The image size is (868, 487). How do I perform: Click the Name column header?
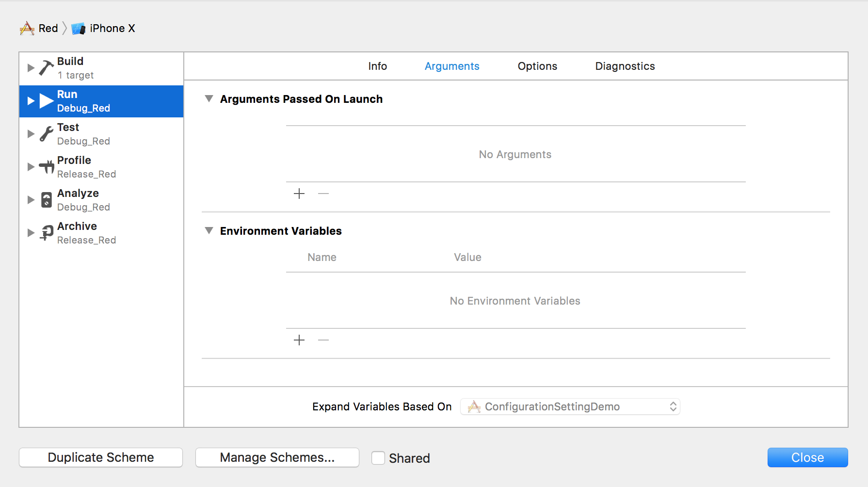(x=321, y=258)
